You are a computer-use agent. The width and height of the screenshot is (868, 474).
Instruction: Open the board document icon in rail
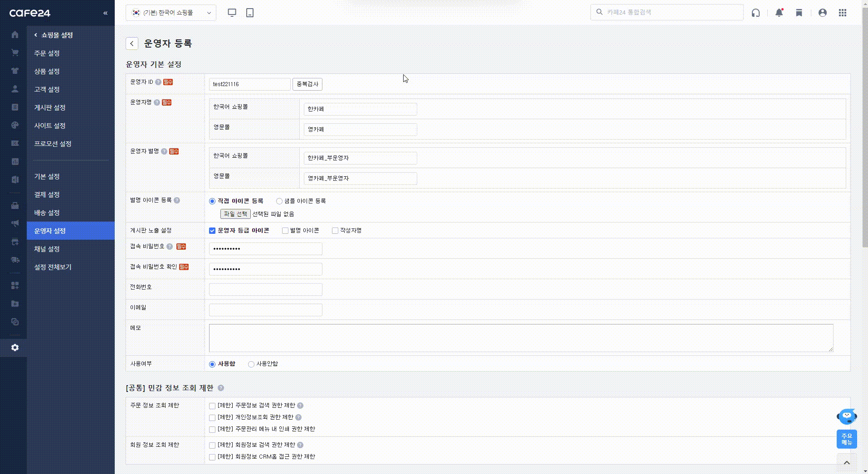click(15, 107)
